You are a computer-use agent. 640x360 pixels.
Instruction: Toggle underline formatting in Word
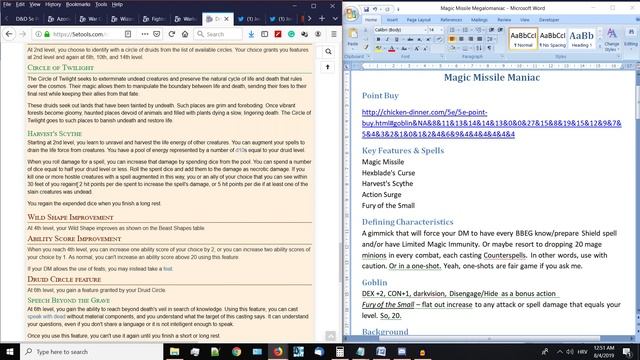[396, 39]
